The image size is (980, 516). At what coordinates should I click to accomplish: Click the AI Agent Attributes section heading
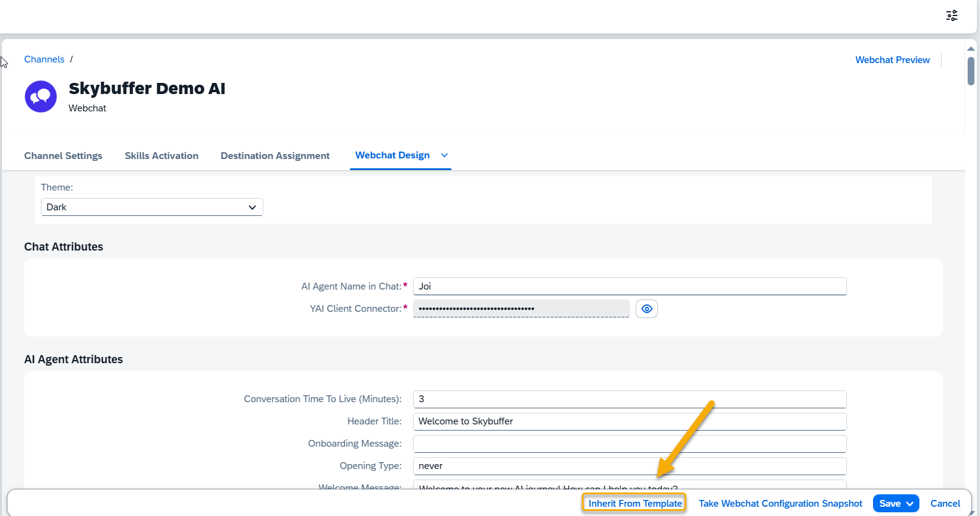pyautogui.click(x=74, y=359)
